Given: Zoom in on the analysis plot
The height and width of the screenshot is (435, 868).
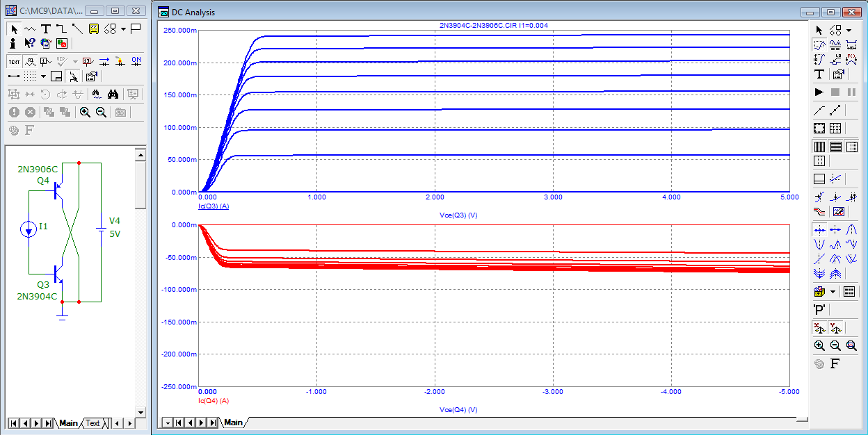Looking at the screenshot, I should [819, 345].
